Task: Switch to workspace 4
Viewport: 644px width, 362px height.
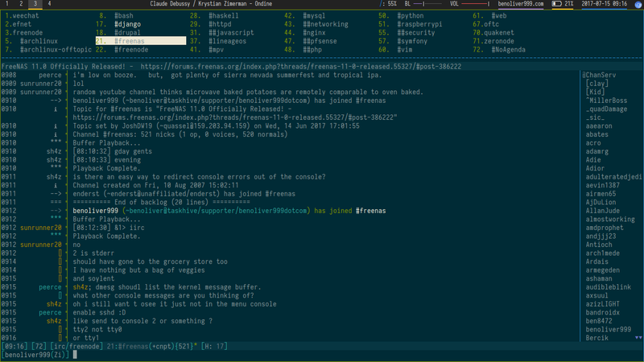Action: 49,4
